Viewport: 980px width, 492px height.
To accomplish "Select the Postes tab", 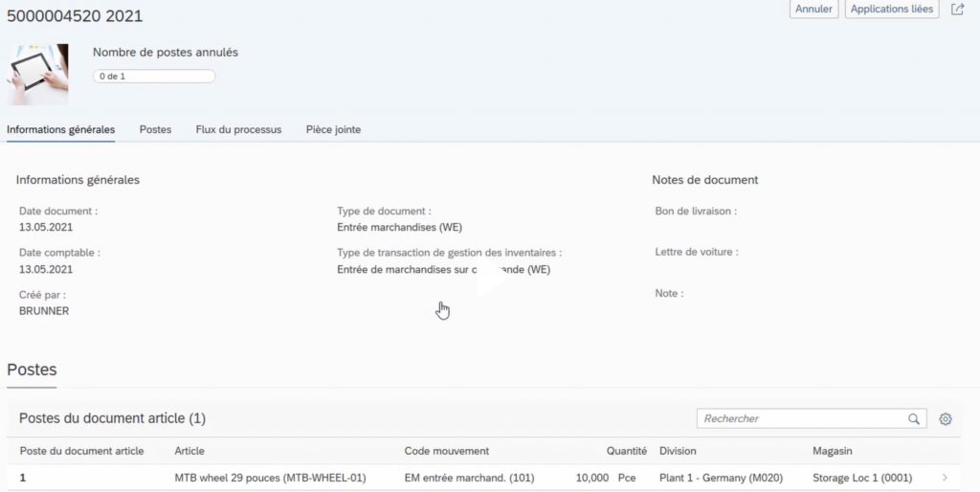I will click(x=155, y=130).
